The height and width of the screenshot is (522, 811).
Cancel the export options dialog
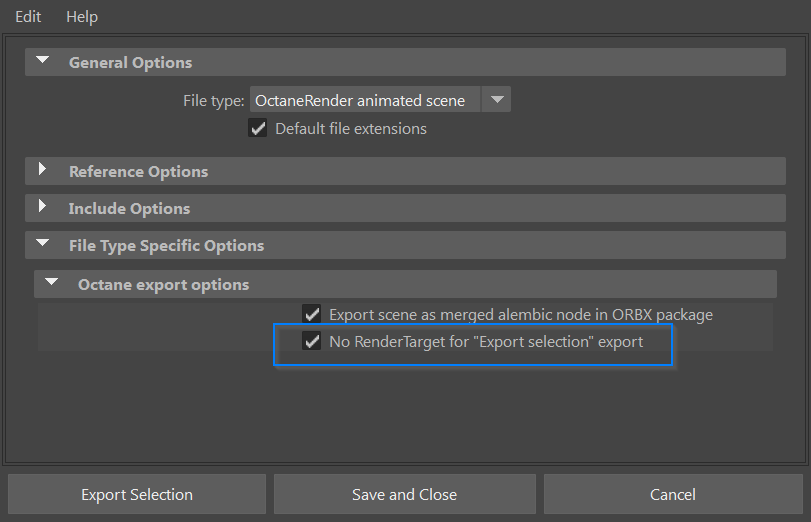672,494
